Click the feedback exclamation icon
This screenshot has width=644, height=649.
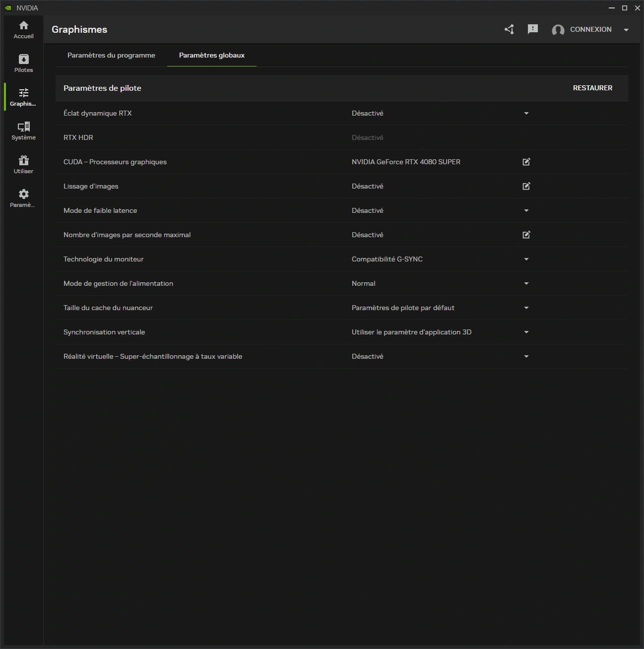(x=533, y=29)
